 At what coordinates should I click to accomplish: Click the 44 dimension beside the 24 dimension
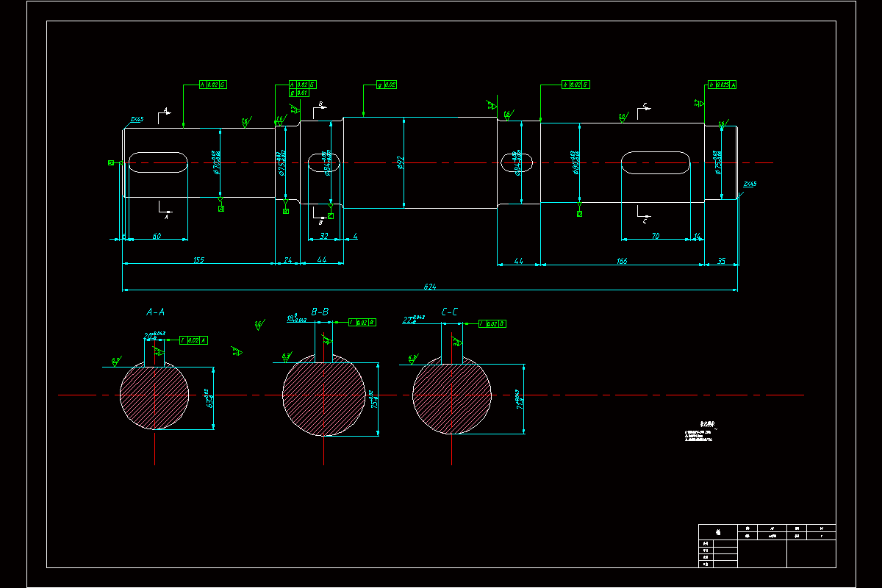click(x=322, y=260)
